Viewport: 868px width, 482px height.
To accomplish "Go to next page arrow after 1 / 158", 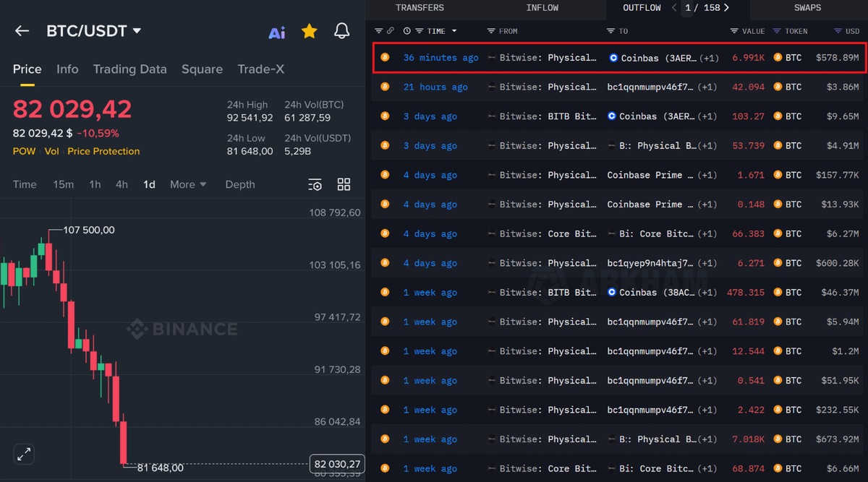I will pyautogui.click(x=726, y=8).
